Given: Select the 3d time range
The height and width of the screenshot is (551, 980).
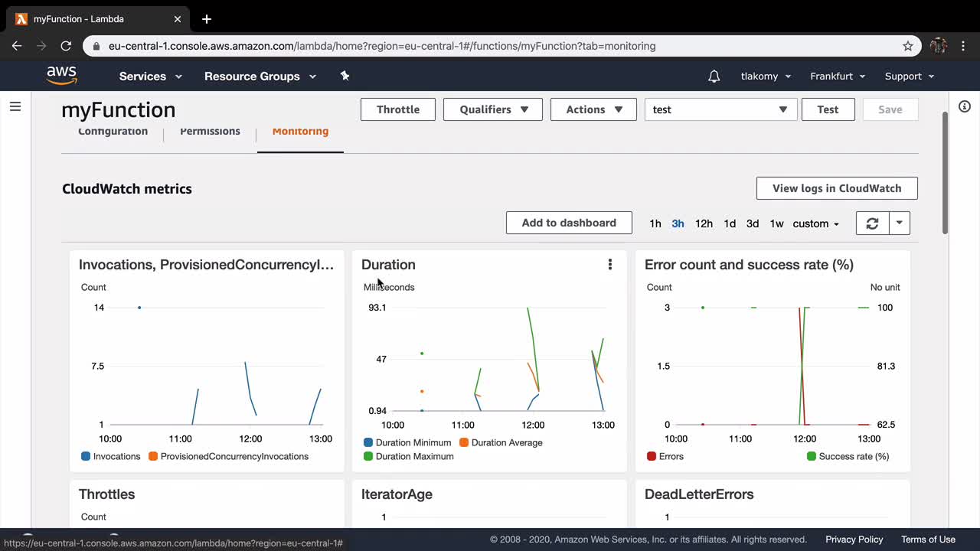Looking at the screenshot, I should tap(753, 223).
